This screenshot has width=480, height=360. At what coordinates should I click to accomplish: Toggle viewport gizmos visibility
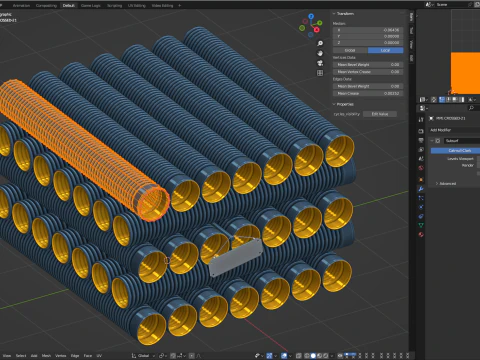pyautogui.click(x=269, y=356)
